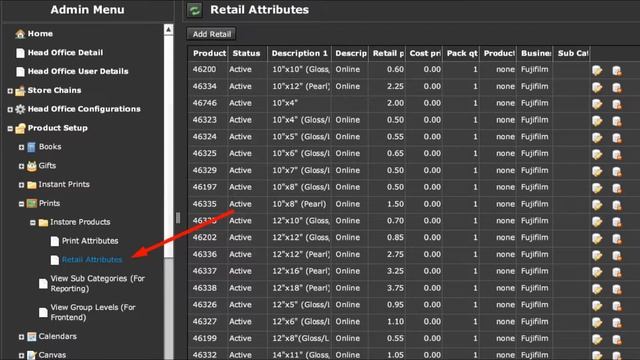Click the retail price 2.25 cell

tap(387, 87)
